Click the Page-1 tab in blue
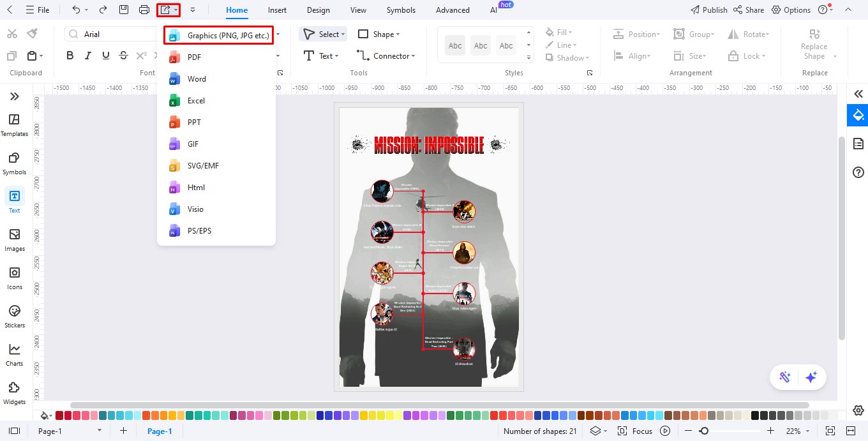868x441 pixels. click(x=160, y=431)
